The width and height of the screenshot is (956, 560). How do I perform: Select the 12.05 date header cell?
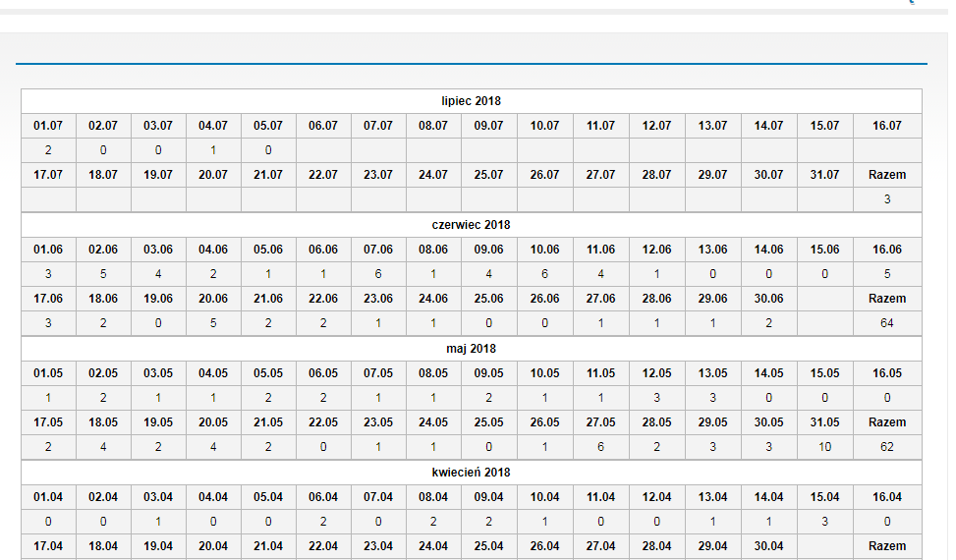(656, 373)
